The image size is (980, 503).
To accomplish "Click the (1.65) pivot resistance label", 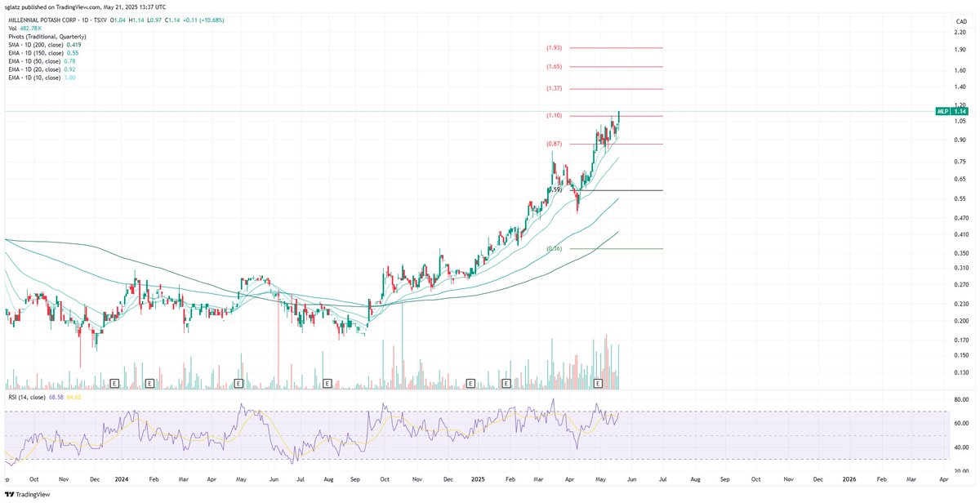I will tap(554, 66).
